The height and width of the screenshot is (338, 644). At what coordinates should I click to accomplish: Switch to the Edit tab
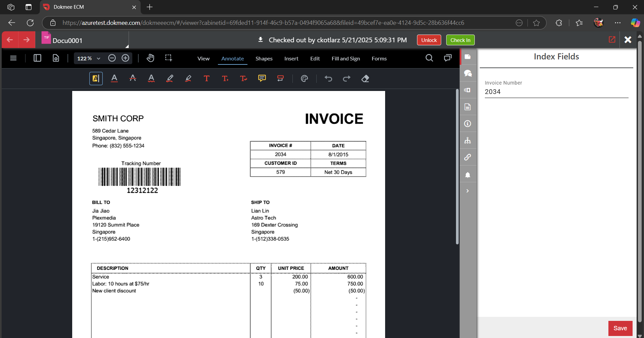point(315,58)
